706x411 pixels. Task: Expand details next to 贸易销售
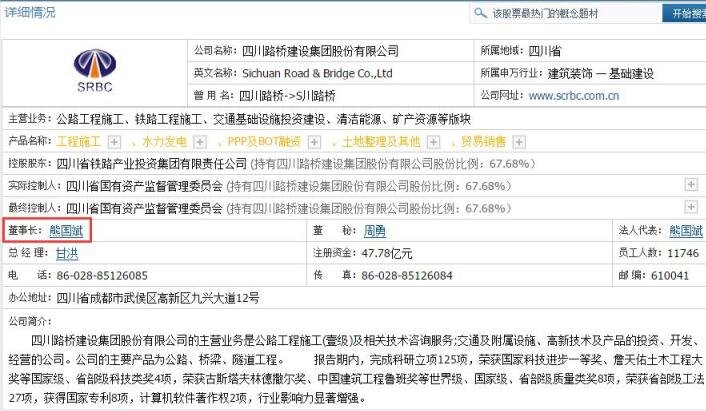(x=519, y=142)
